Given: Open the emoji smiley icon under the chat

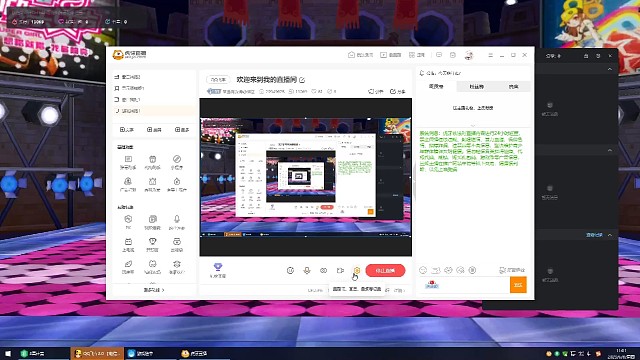Looking at the screenshot, I should click(423, 270).
